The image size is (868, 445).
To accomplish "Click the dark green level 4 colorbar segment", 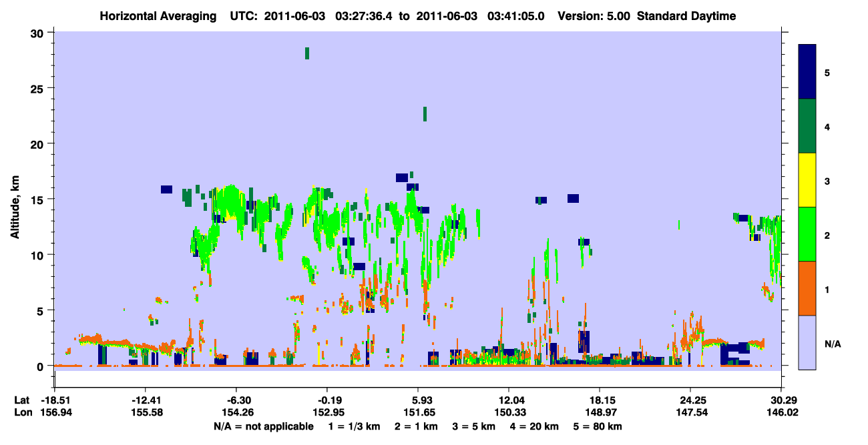I will coord(807,126).
